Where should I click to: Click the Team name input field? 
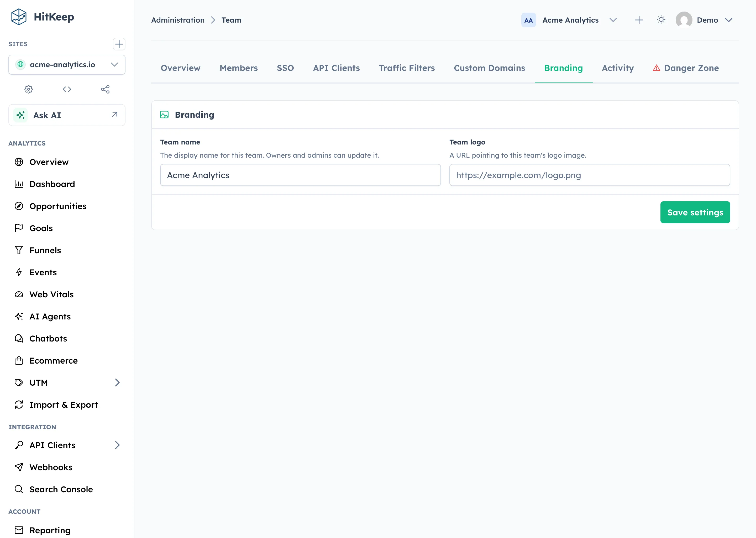click(x=300, y=175)
